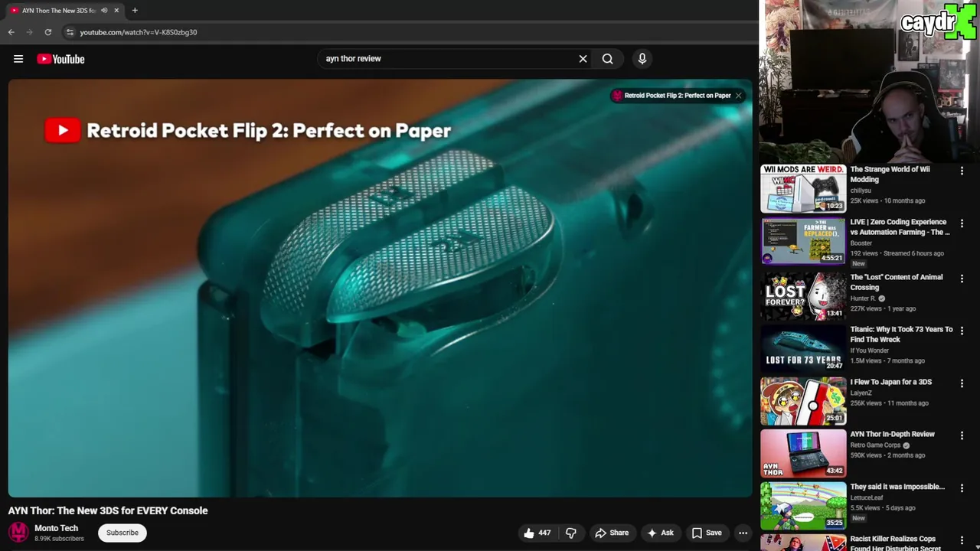This screenshot has height=551, width=980.
Task: Open a new browser tab
Action: [x=135, y=11]
